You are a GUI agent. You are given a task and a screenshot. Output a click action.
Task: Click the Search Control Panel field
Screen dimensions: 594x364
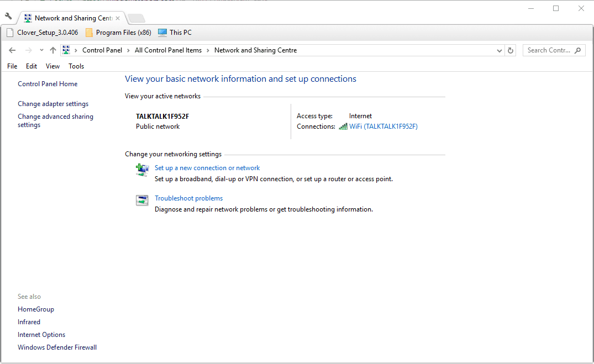click(x=548, y=50)
